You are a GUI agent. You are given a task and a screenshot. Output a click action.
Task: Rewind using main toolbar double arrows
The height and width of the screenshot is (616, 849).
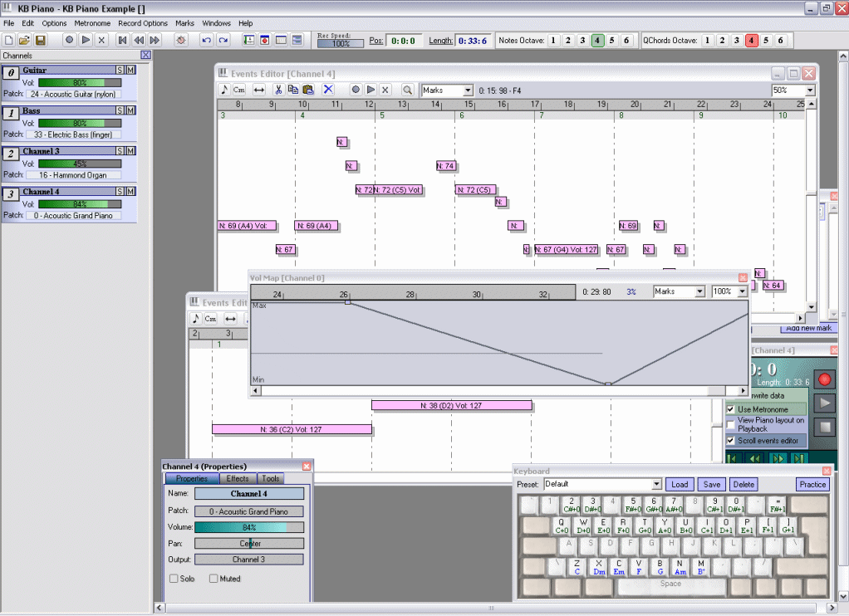point(140,40)
